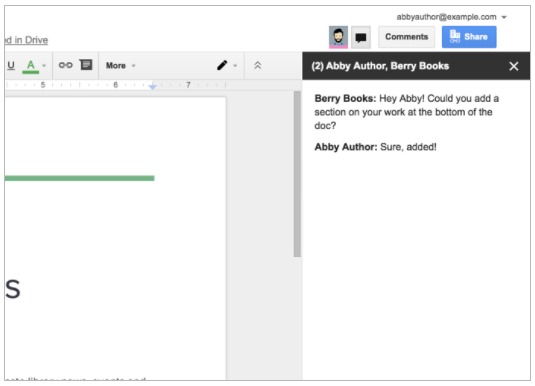Select the text color A icon
The height and width of the screenshot is (386, 535).
31,66
